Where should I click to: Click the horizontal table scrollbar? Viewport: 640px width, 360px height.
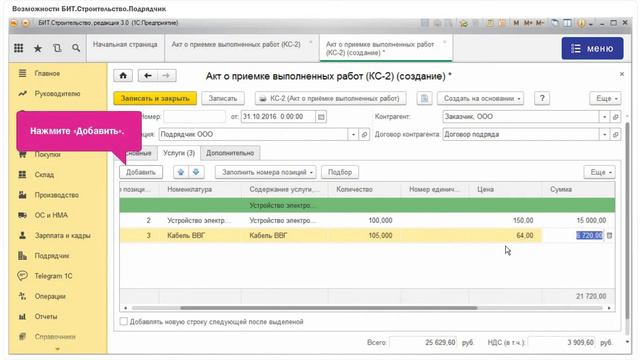click(x=329, y=308)
